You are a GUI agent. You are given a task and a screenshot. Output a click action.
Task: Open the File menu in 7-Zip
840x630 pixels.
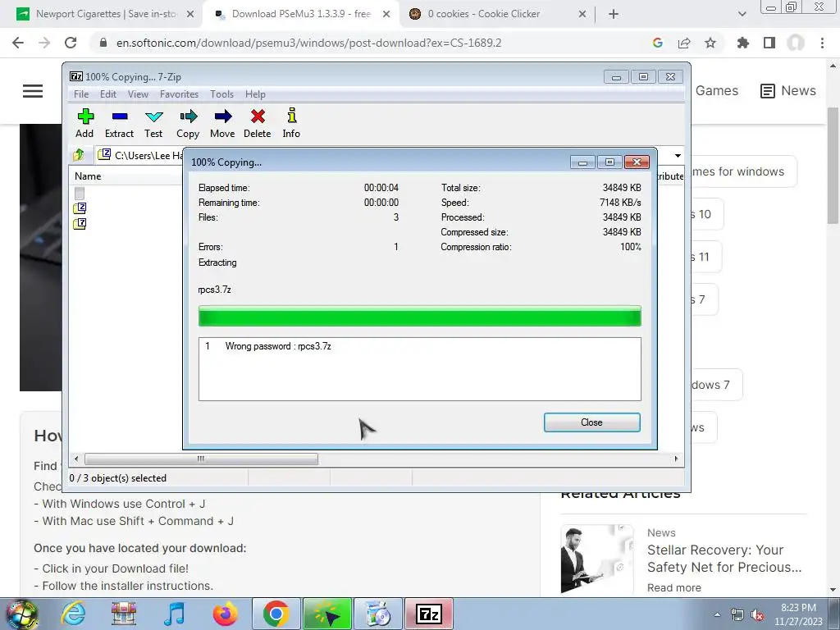81,94
